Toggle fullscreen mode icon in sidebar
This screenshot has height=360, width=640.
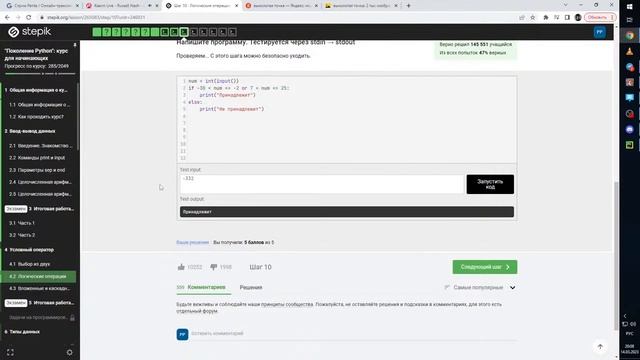point(10,352)
